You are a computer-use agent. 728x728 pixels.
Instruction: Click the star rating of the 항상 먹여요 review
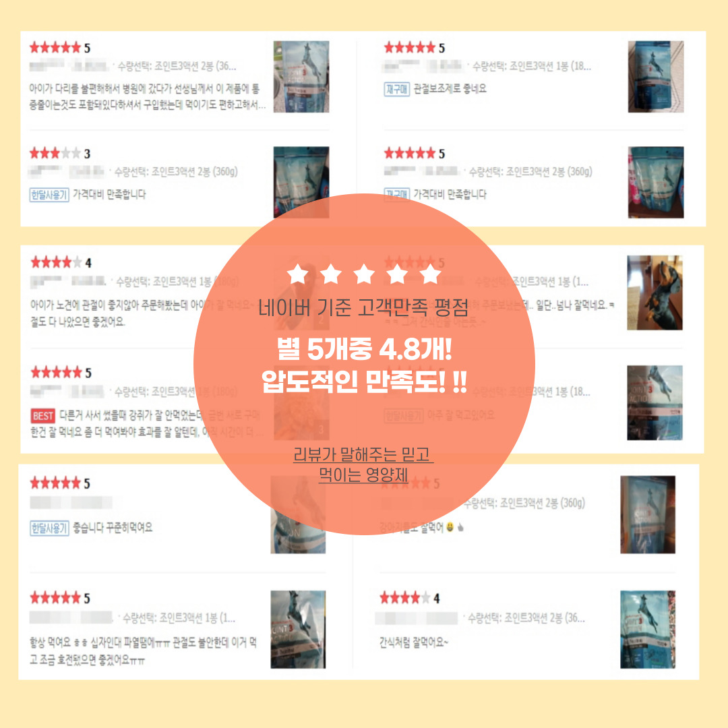[60, 598]
